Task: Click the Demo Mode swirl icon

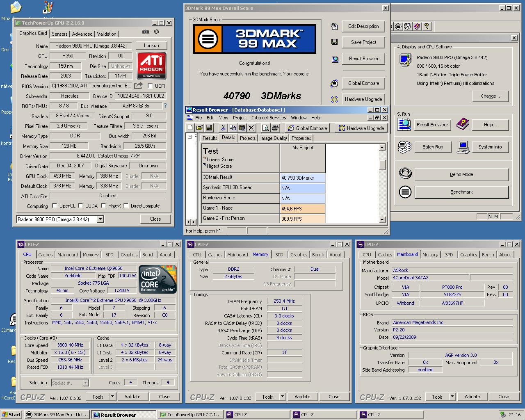Action: tap(405, 173)
